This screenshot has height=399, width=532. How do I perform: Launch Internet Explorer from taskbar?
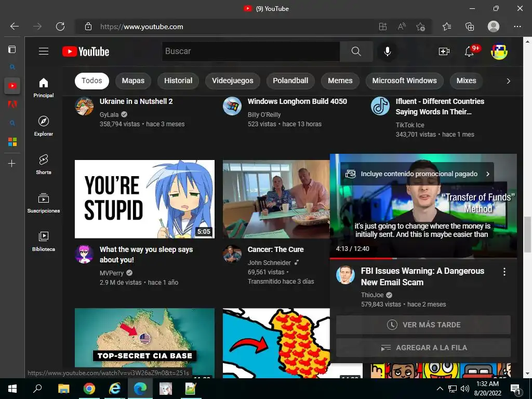click(115, 389)
